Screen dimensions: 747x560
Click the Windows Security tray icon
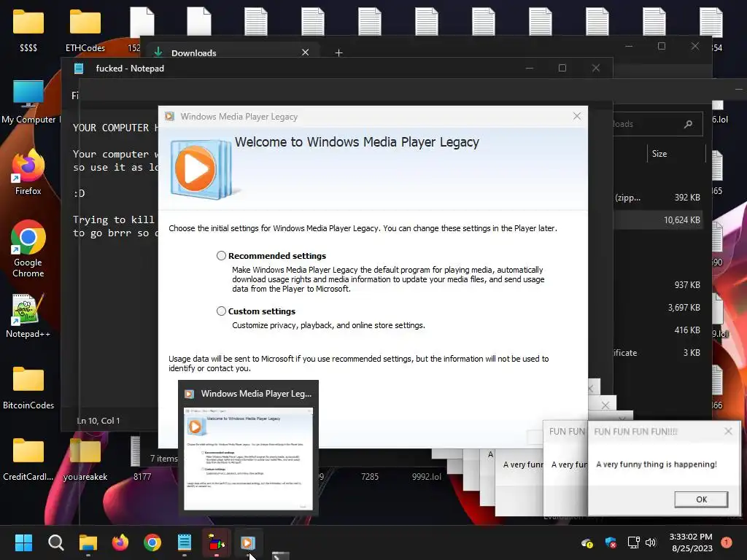coord(611,542)
